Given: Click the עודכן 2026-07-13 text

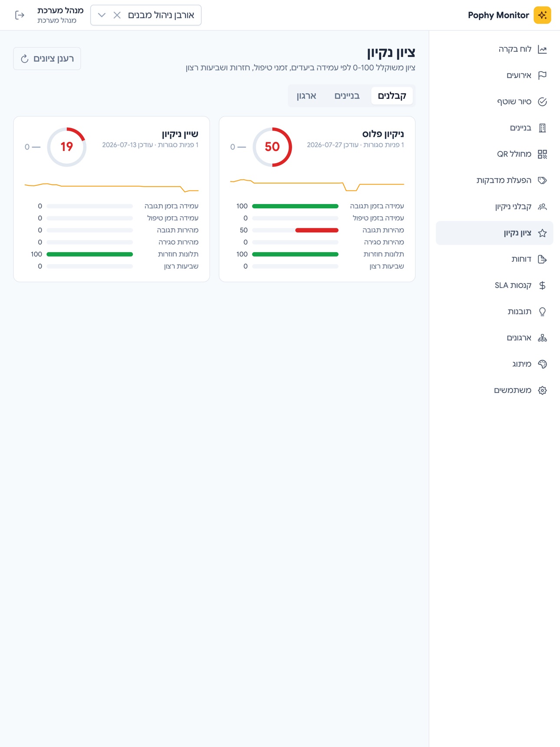Looking at the screenshot, I should click(x=128, y=145).
